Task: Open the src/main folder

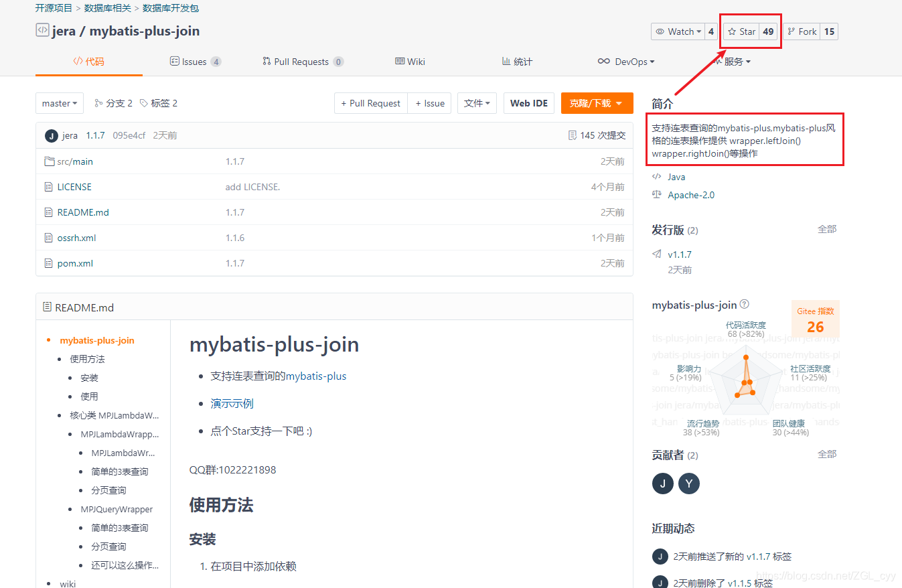Action: click(75, 161)
